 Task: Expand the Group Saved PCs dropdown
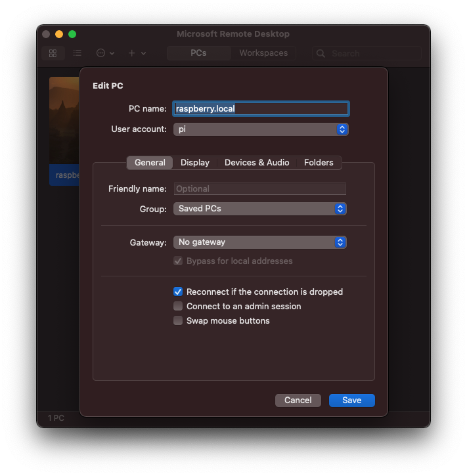[x=259, y=209]
